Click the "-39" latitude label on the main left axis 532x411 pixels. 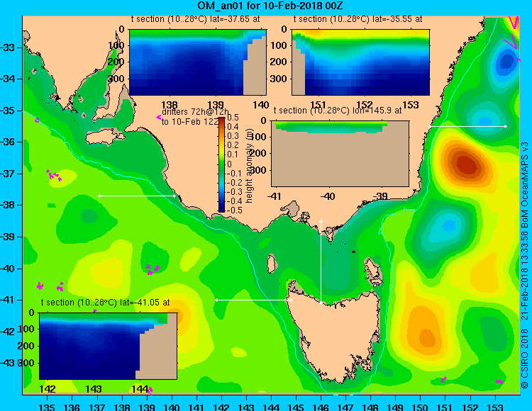7,237
